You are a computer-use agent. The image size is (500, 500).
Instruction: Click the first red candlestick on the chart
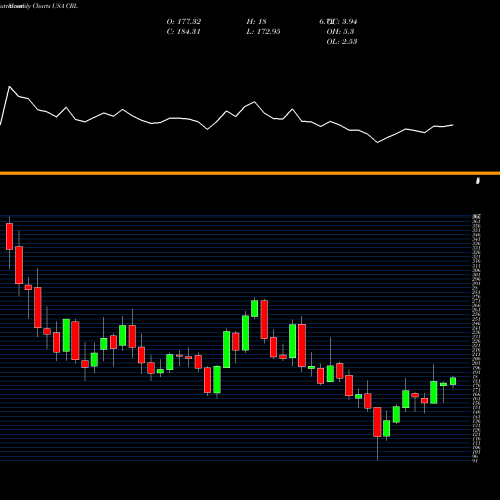[x=9, y=236]
